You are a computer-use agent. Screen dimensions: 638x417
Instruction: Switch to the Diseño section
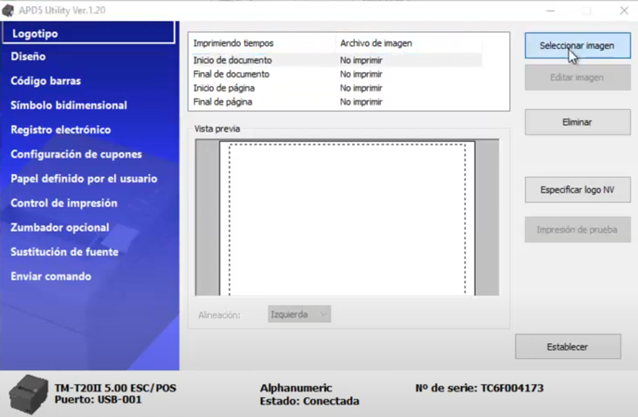28,57
